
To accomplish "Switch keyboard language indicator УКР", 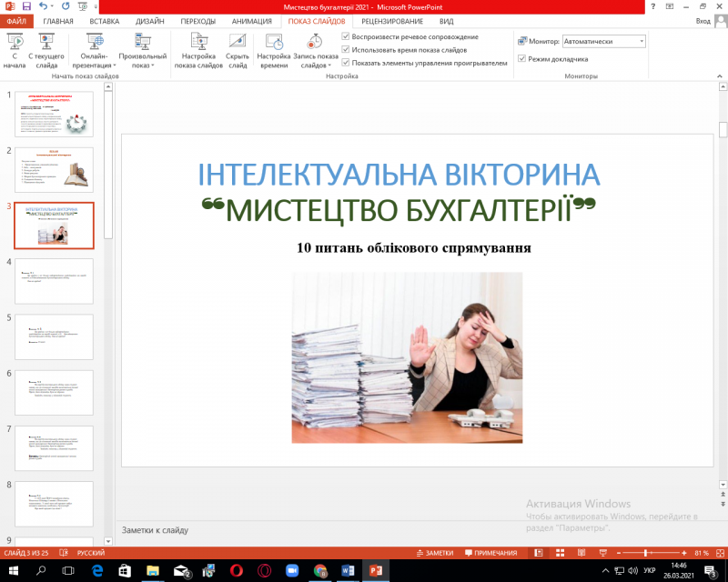I will pyautogui.click(x=649, y=570).
